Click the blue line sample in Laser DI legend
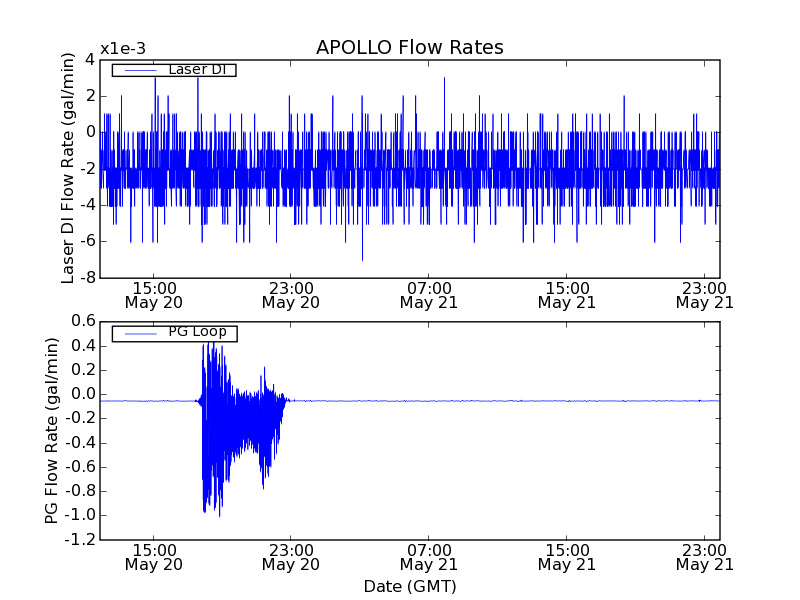The width and height of the screenshot is (800, 600). [x=138, y=70]
